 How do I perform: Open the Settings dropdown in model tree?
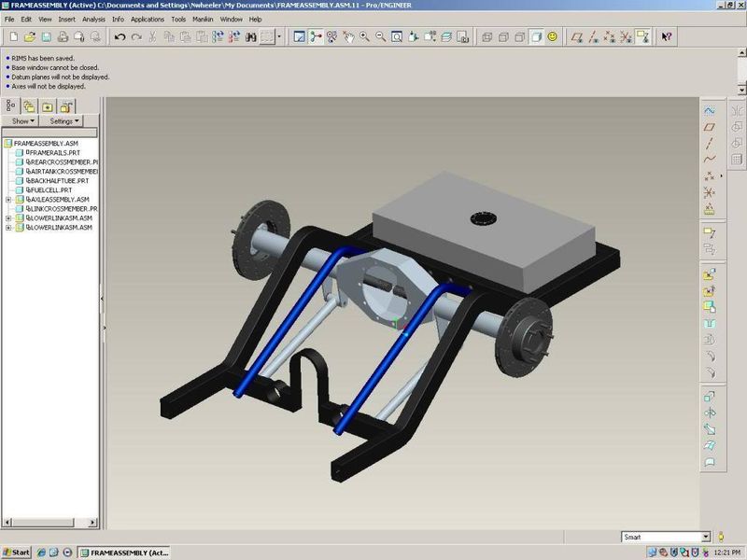(x=65, y=121)
